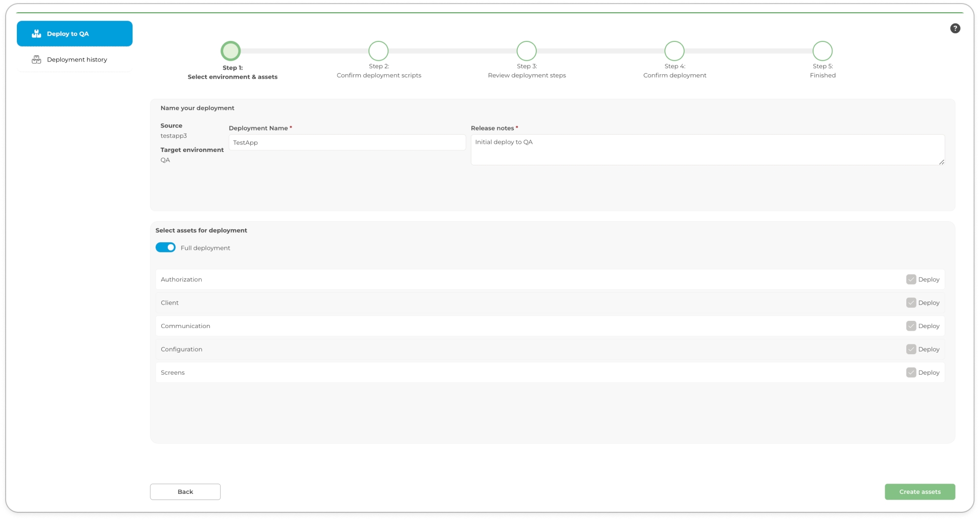Toggle Deploy checkbox in Configuration row
Viewport: 980px width, 520px height.
911,350
